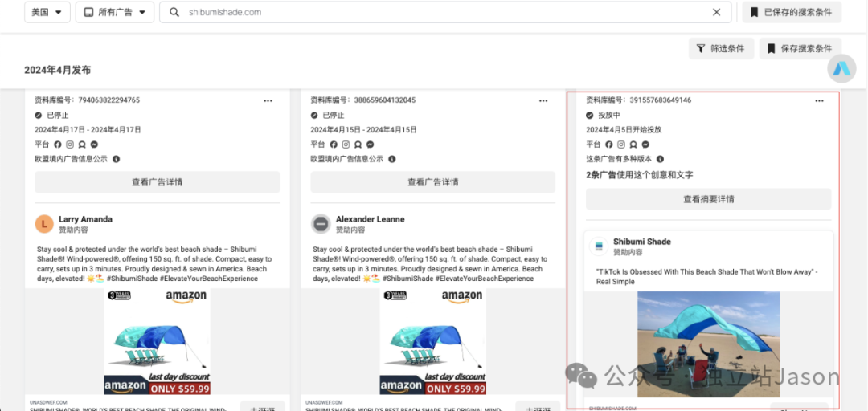Click Facebook platform icon on ad 794063822294765
Screen dimensions: 868x411
58,144
